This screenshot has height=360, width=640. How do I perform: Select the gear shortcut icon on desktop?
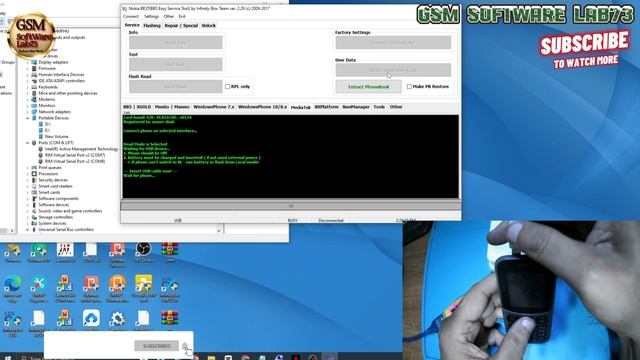tap(117, 318)
